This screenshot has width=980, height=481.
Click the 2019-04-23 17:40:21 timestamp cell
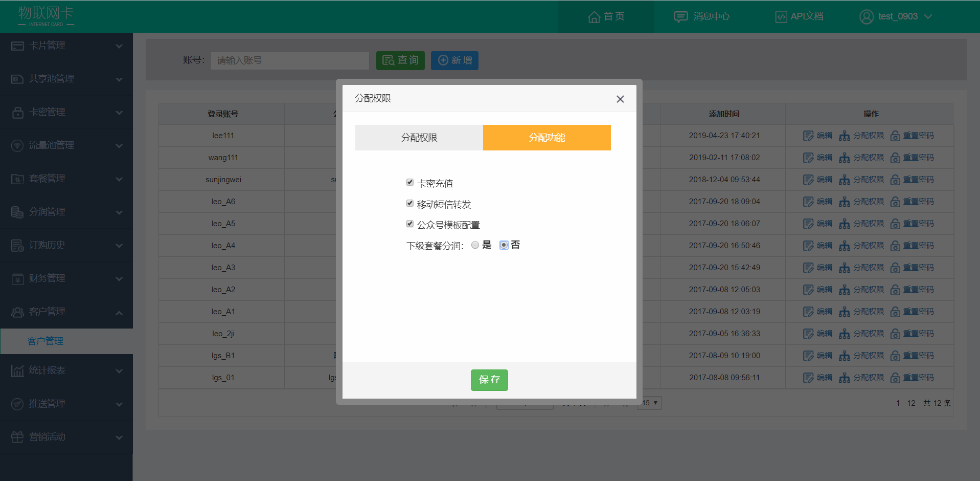point(724,136)
